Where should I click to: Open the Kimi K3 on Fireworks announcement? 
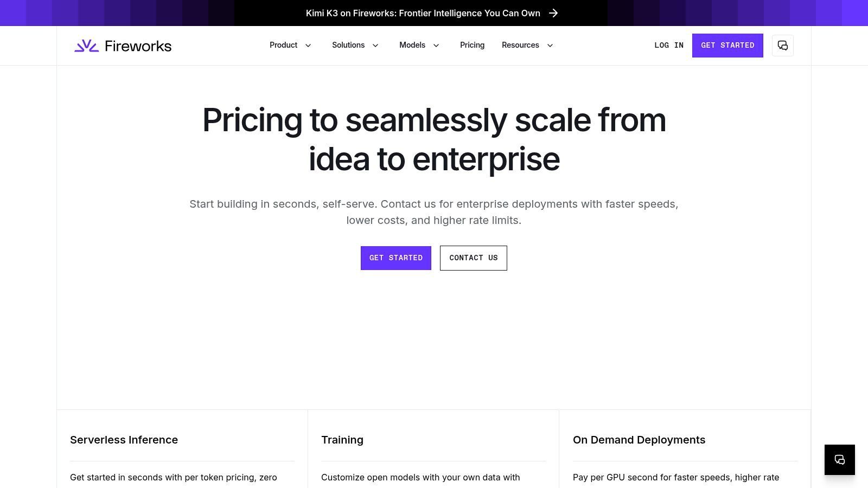(423, 13)
